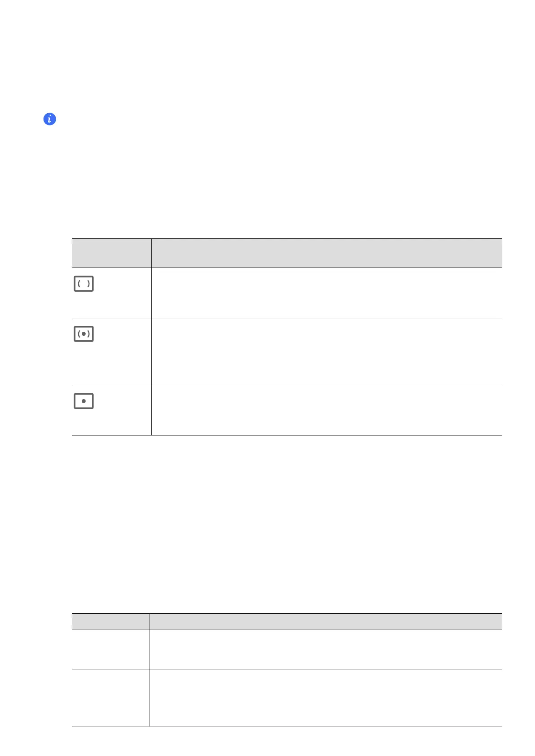
Task: Select the center-weighted metering icon with bracketed dot
Action: point(84,334)
